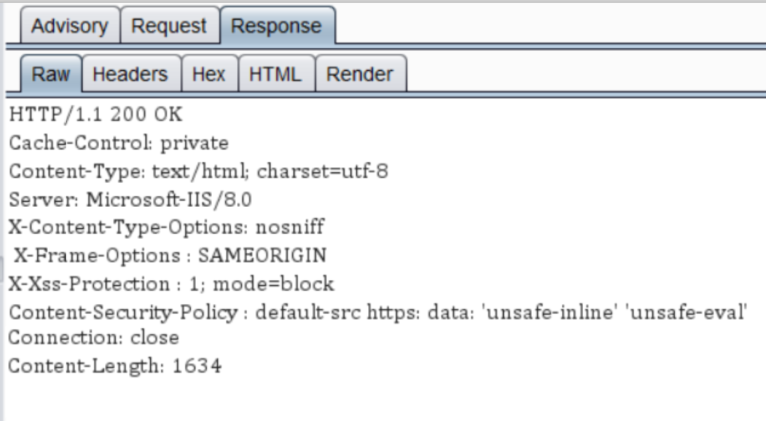The height and width of the screenshot is (421, 766).
Task: Place cursor on the X-Xss-Protection header line
Action: [x=171, y=283]
